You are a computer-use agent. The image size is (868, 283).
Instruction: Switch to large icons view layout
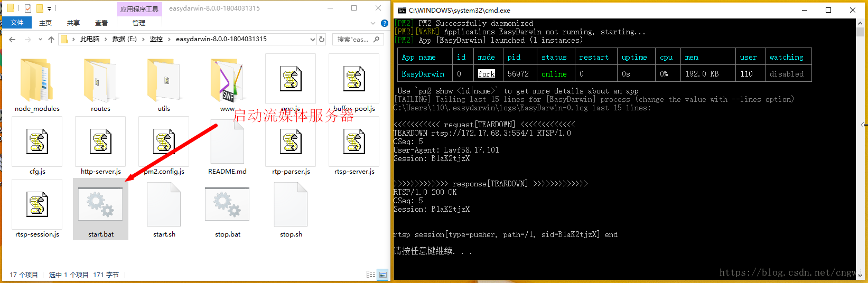(x=383, y=275)
